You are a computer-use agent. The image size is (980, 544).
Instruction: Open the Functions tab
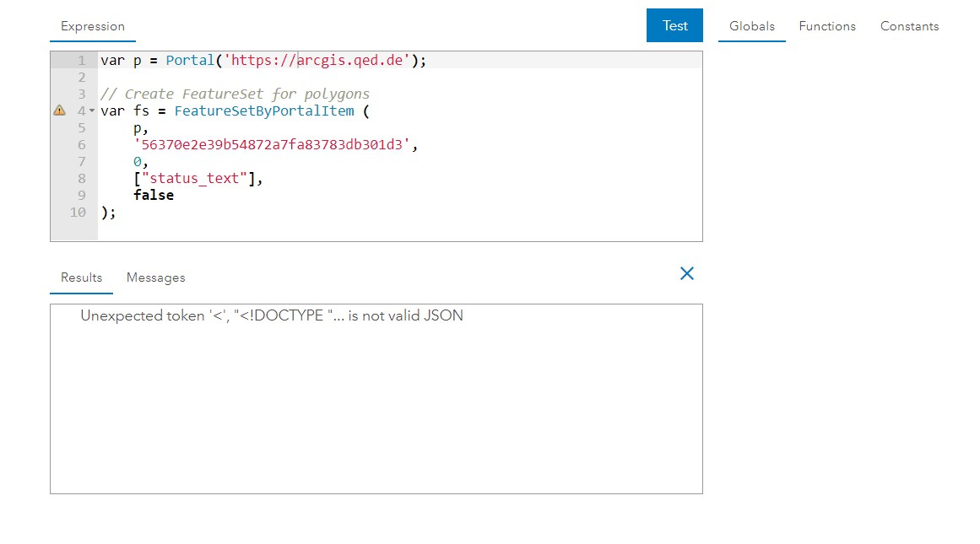pyautogui.click(x=827, y=26)
